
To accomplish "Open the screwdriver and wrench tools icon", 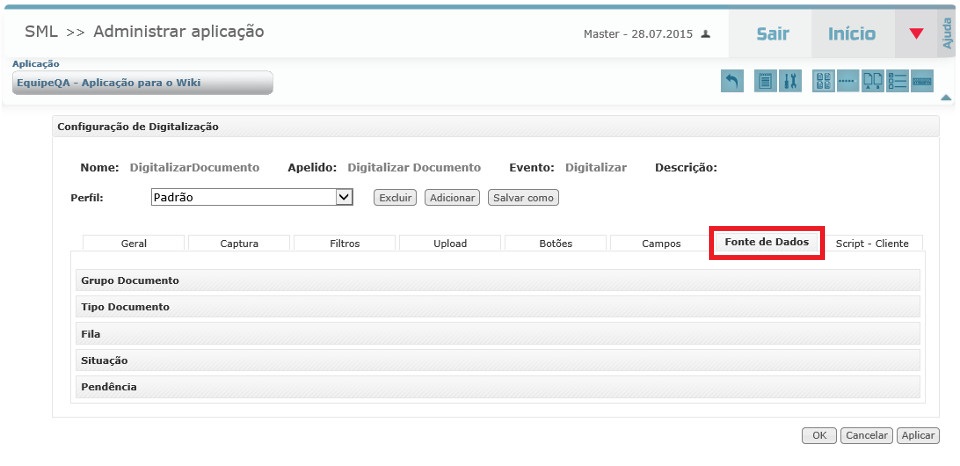I will point(789,82).
